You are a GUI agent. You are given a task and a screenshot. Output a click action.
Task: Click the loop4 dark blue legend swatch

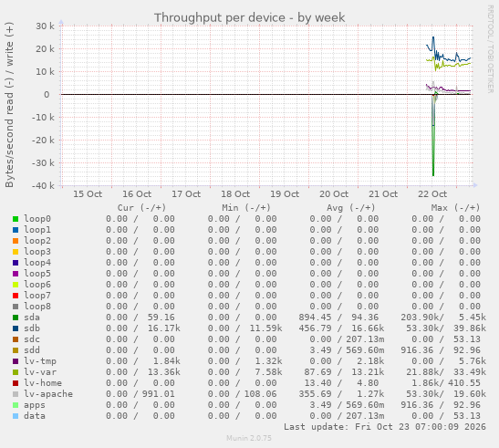click(x=16, y=263)
